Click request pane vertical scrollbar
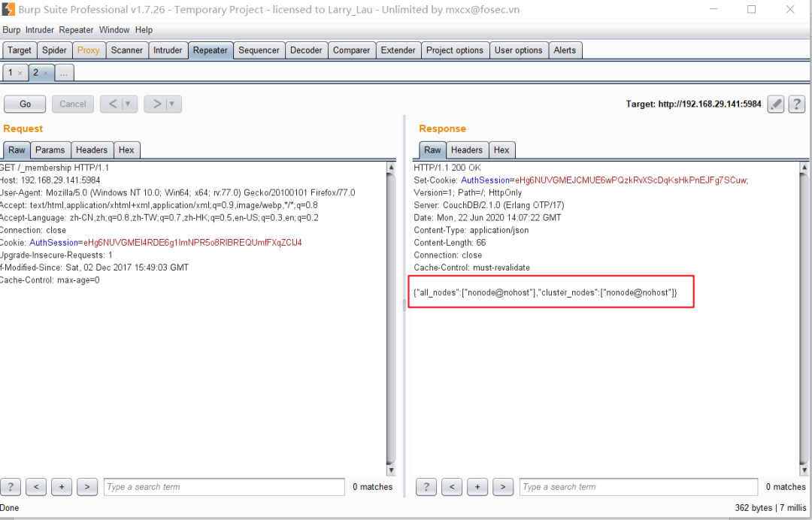Viewport: 812px width, 520px height. [x=391, y=318]
